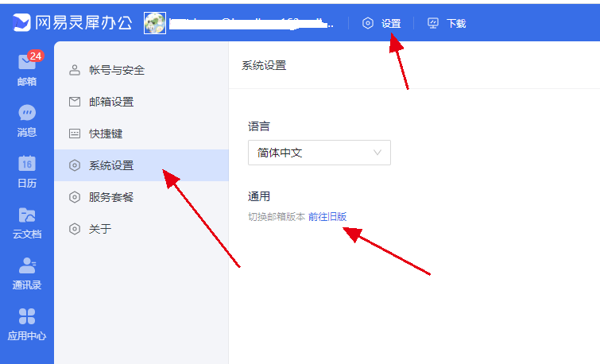The image size is (600, 364).
Task: Select 系统设置 in settings menu
Action: pos(141,165)
